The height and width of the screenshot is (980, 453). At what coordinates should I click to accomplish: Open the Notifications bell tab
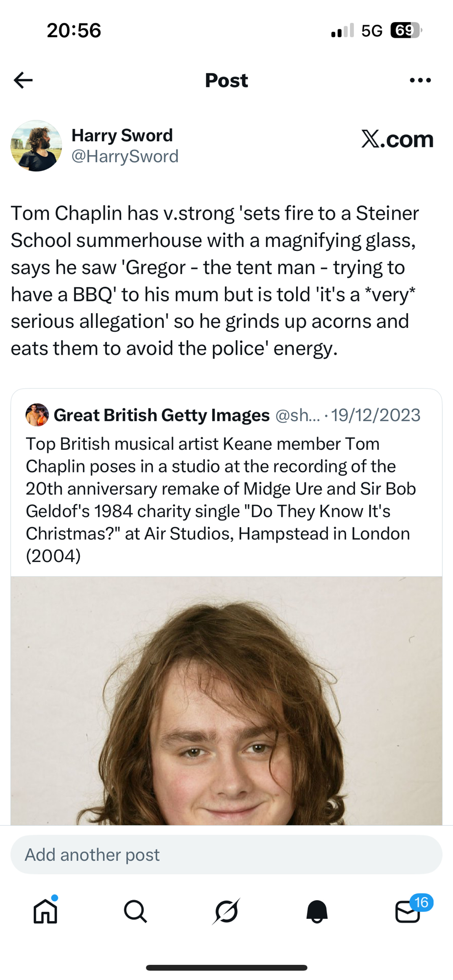(x=317, y=911)
